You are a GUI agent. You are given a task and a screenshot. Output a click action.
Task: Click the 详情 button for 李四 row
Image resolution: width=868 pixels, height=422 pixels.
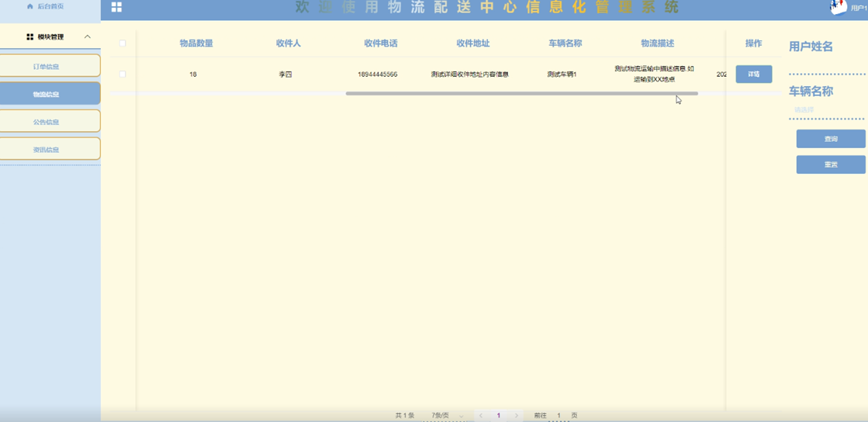point(753,74)
